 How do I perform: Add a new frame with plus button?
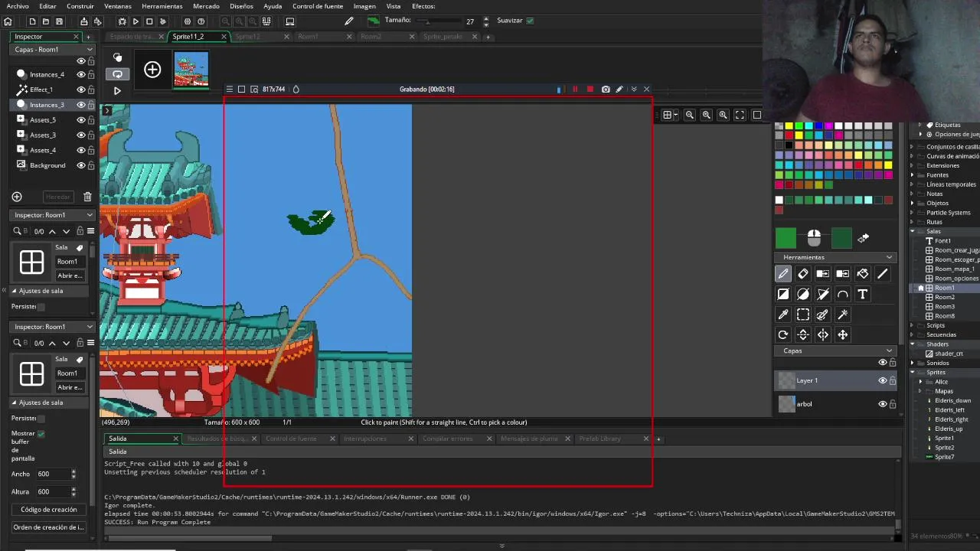(x=152, y=70)
